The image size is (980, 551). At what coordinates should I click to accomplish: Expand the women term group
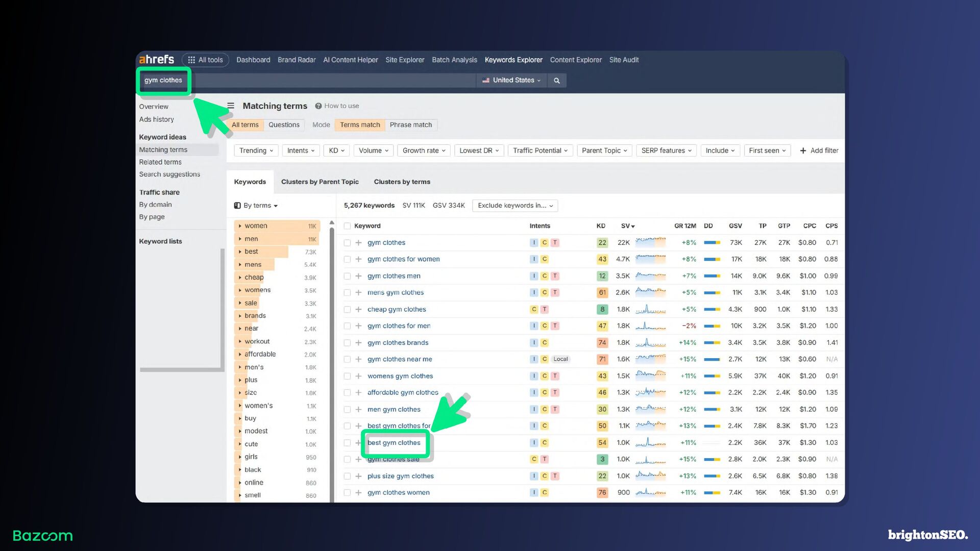pyautogui.click(x=240, y=226)
